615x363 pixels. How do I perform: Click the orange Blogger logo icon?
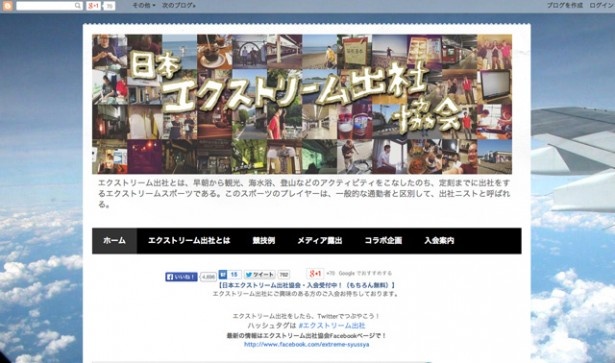click(x=7, y=5)
